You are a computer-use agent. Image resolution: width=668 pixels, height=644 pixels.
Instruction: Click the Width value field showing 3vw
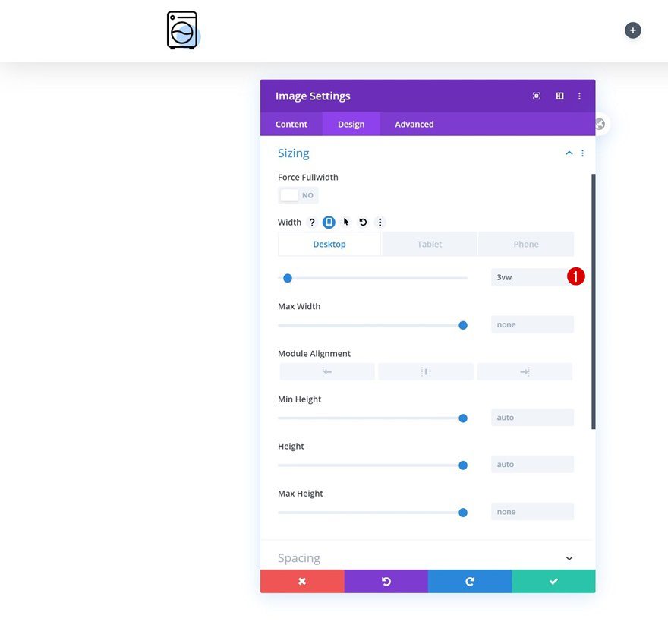531,277
